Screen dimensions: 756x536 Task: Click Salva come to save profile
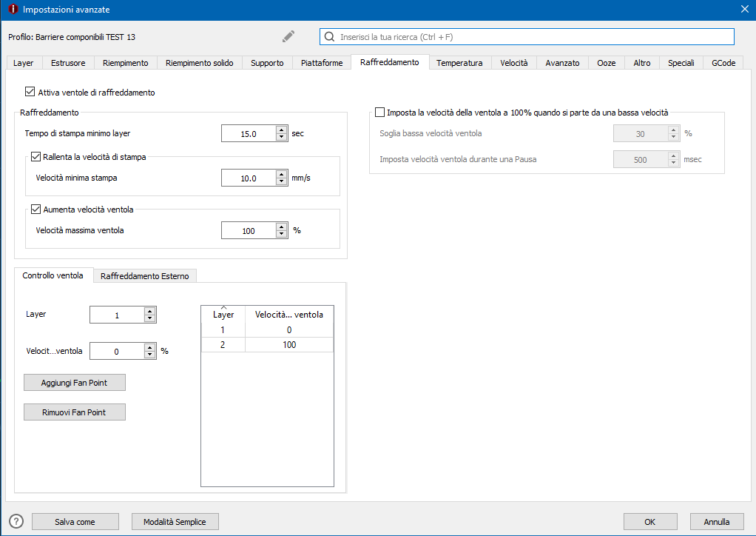(75, 522)
